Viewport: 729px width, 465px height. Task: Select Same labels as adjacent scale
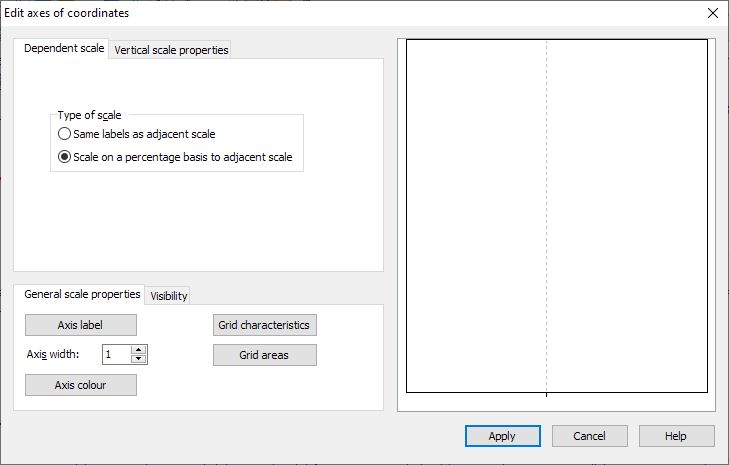[x=65, y=133]
